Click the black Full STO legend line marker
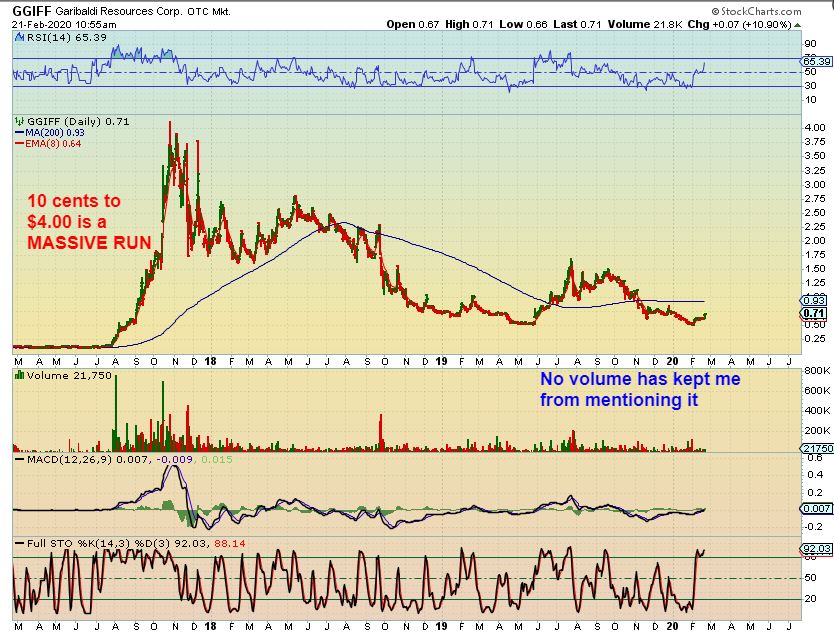Image resolution: width=834 pixels, height=632 pixels. (x=20, y=543)
